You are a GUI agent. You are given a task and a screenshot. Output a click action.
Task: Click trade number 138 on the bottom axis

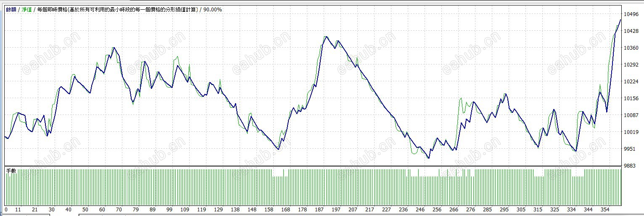(x=235, y=210)
